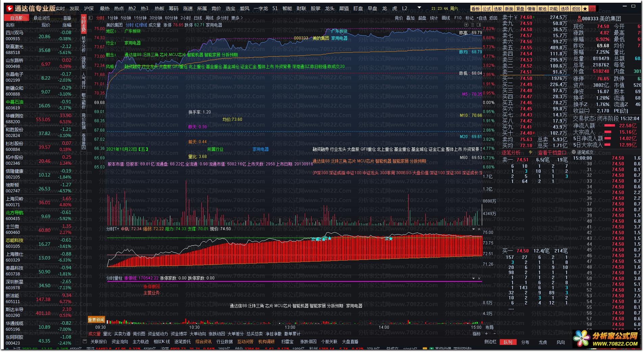644x352 pixels.
Task: Click the 看板 toolbar button
Action: 475,9
